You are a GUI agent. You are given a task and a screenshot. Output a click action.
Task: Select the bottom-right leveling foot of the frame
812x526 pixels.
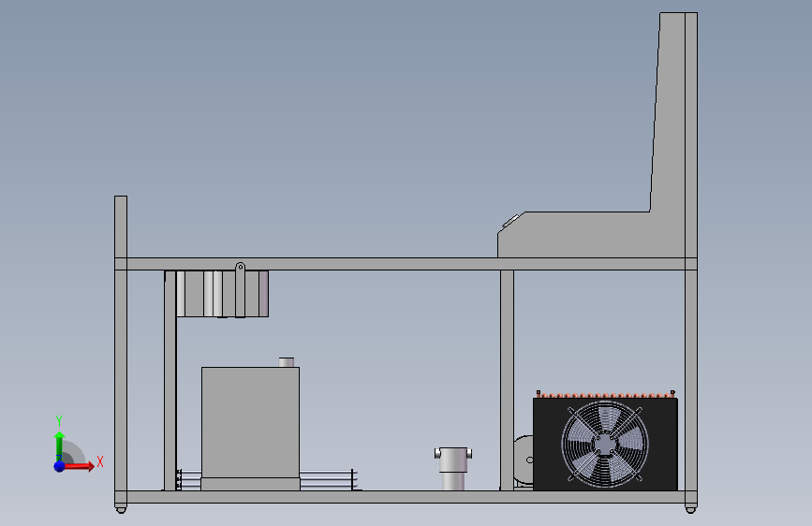[690, 508]
